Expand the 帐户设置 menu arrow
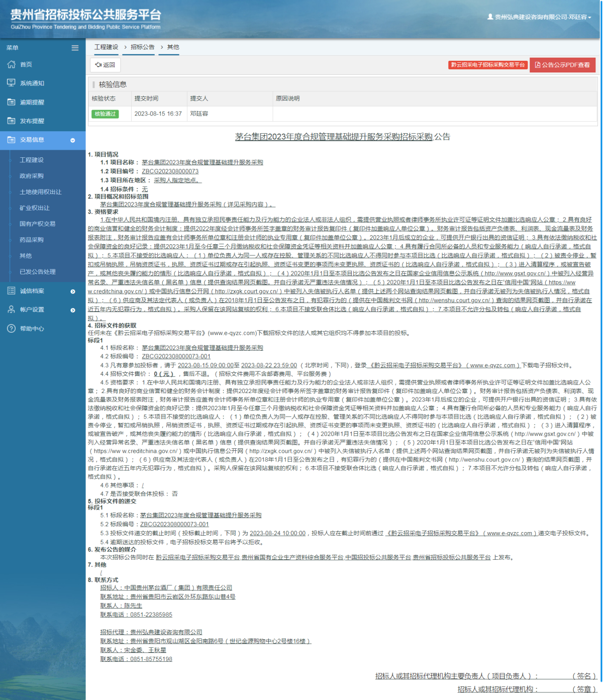 [x=72, y=310]
